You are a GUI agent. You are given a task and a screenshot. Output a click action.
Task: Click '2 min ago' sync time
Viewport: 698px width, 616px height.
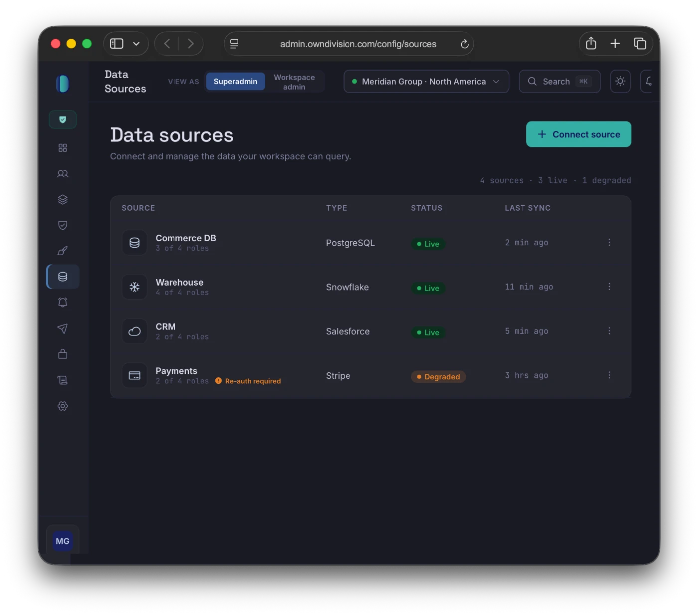pyautogui.click(x=526, y=243)
